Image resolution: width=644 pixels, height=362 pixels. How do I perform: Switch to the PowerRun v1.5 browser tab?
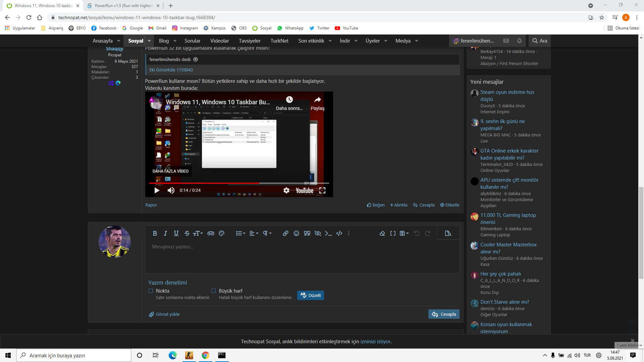123,6
